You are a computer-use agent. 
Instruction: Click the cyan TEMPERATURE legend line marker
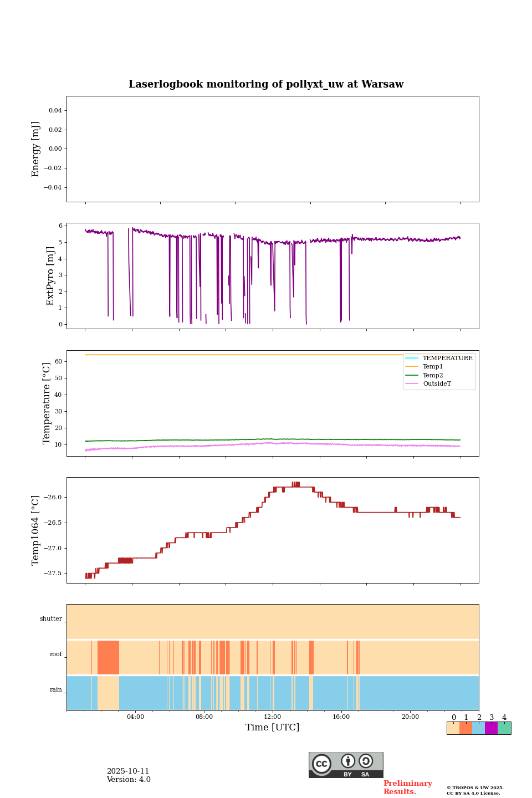412,359
